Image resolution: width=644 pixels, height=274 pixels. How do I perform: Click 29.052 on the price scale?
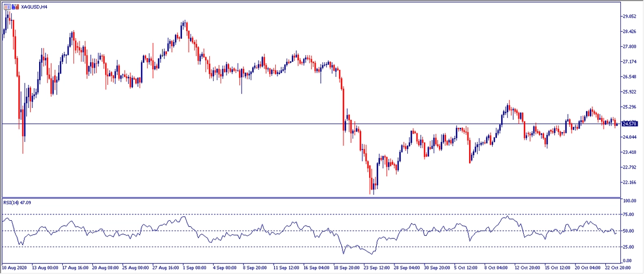click(628, 16)
